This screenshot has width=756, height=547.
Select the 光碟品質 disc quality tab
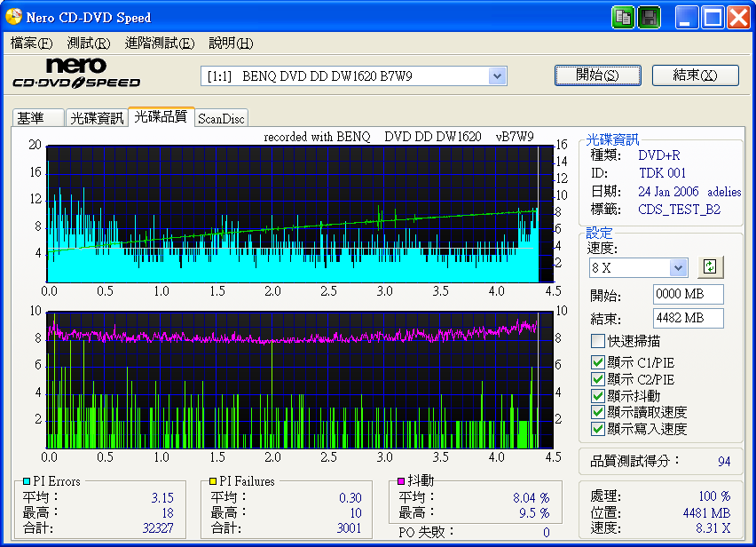161,116
